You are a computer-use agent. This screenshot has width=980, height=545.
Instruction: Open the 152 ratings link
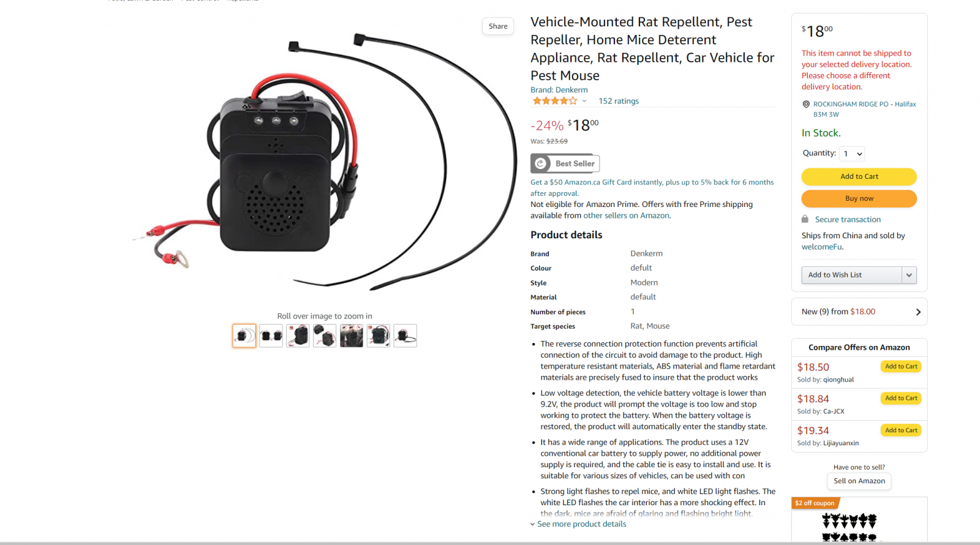[x=619, y=101]
